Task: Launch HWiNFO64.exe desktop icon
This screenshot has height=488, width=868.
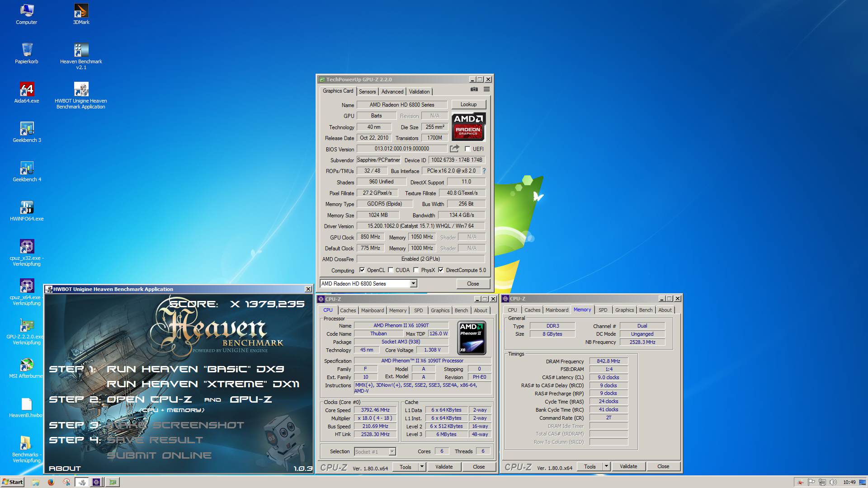Action: click(x=27, y=211)
